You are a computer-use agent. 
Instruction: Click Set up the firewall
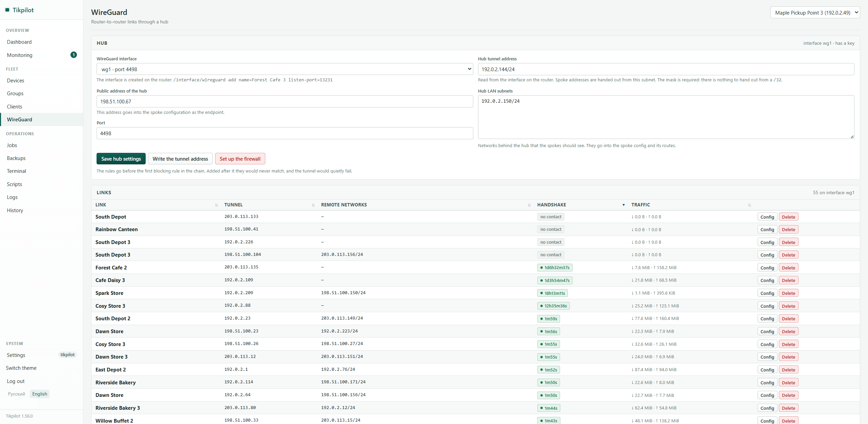pos(240,159)
